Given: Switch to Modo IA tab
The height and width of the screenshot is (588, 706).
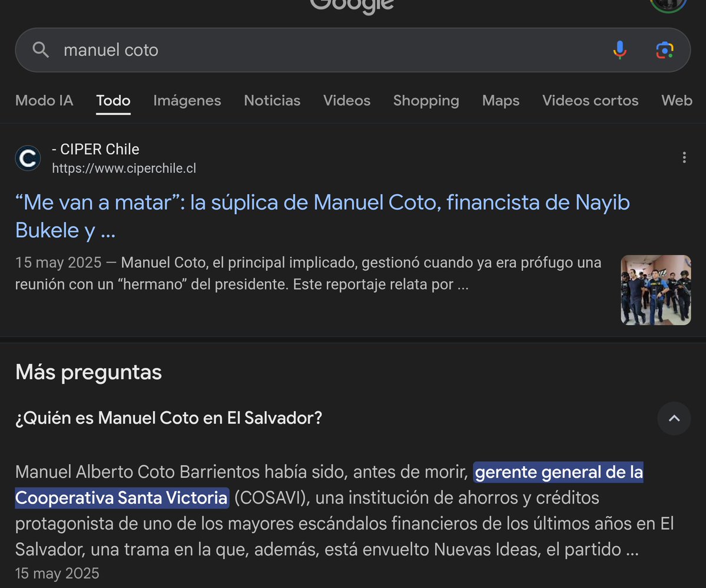Looking at the screenshot, I should point(44,101).
